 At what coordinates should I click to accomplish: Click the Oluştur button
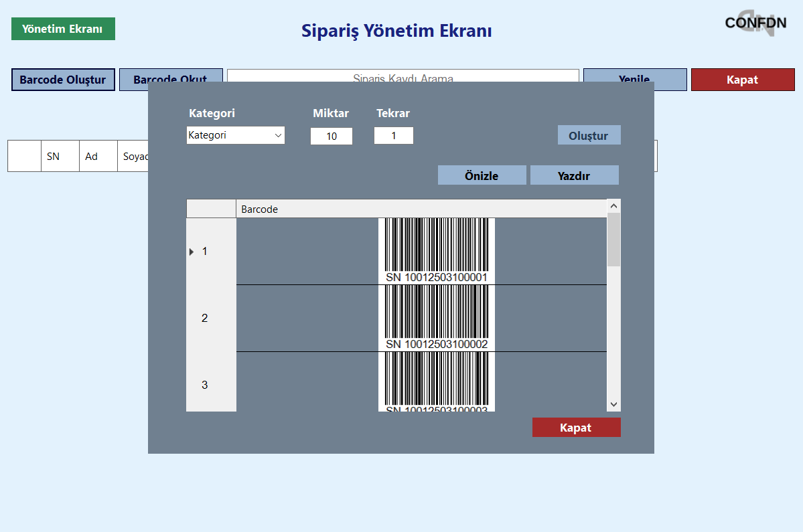click(x=589, y=135)
